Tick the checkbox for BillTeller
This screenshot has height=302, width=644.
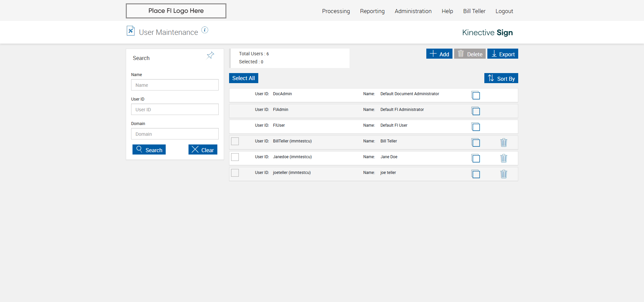[x=235, y=141]
